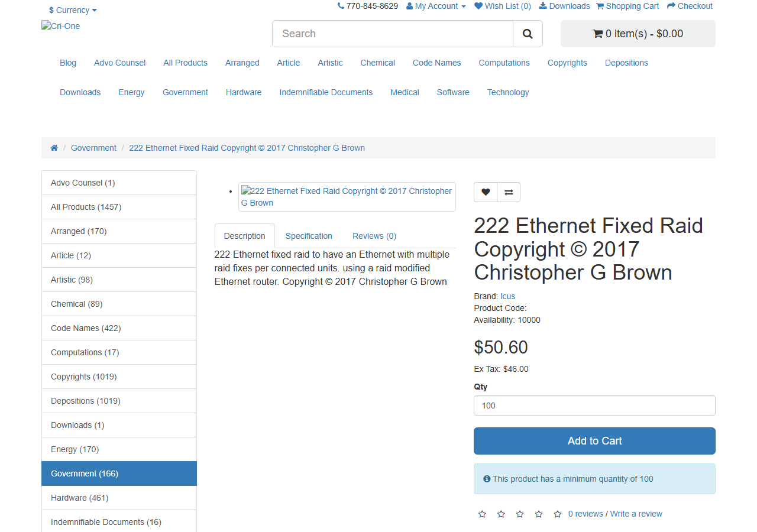
Task: Click the product title breadcrumb link
Action: [247, 148]
